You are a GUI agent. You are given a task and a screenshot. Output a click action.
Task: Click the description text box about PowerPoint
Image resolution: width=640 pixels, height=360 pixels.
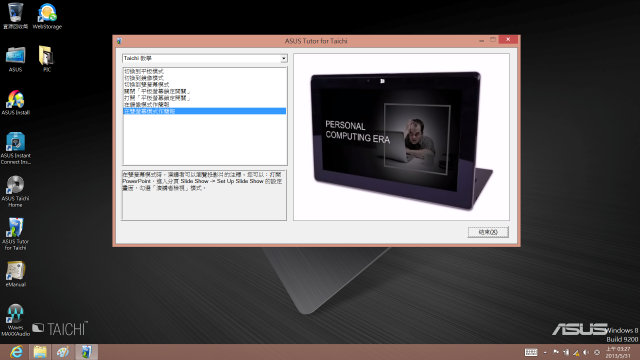(204, 195)
